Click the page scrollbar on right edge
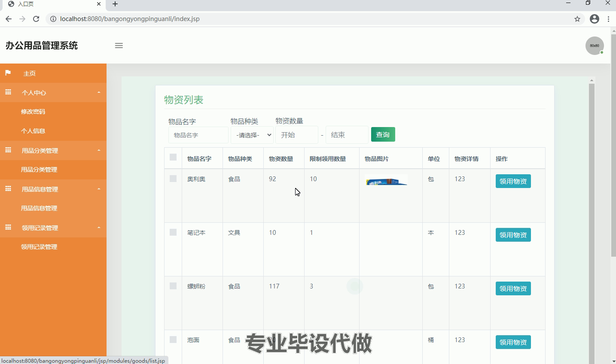The image size is (616, 364). (x=613, y=146)
